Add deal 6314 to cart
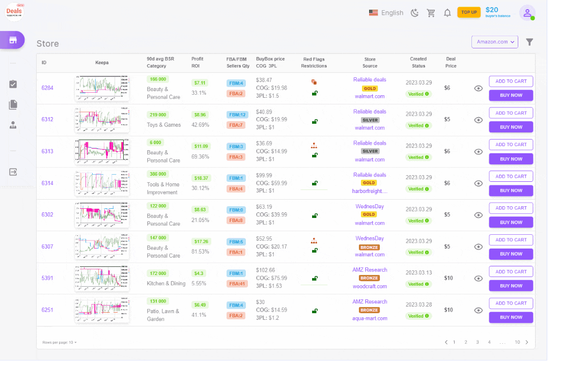 pos(511,176)
